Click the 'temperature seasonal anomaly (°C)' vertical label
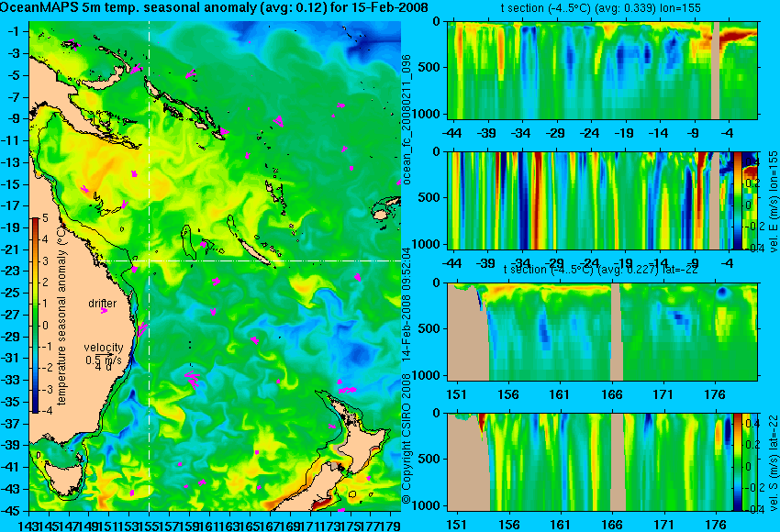 61,316
